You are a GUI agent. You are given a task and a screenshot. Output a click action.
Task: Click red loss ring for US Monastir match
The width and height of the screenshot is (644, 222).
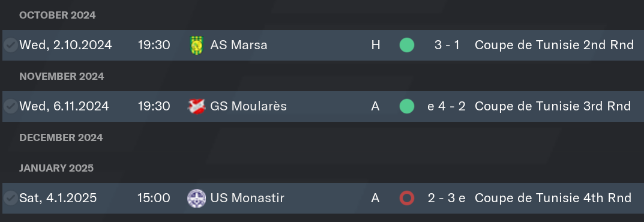(406, 198)
